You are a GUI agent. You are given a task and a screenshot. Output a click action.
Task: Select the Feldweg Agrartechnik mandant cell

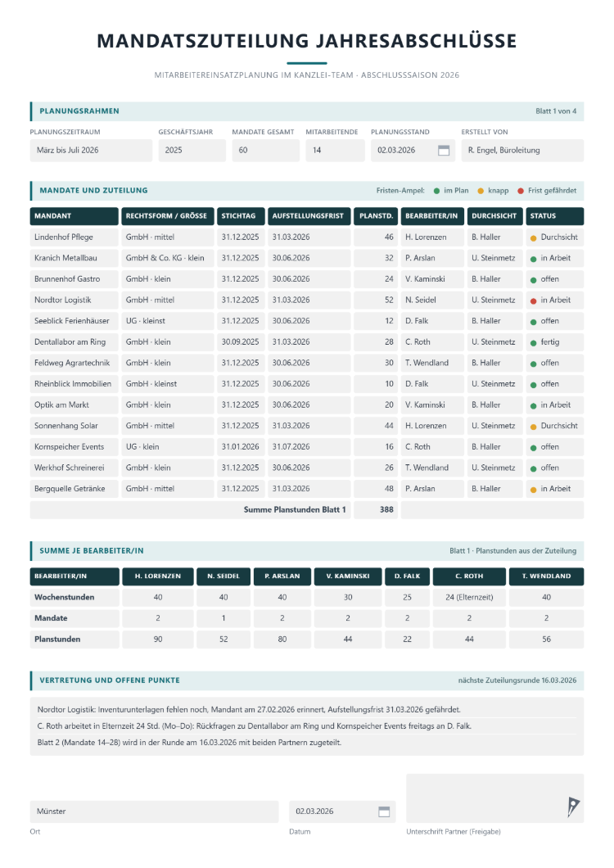point(74,363)
